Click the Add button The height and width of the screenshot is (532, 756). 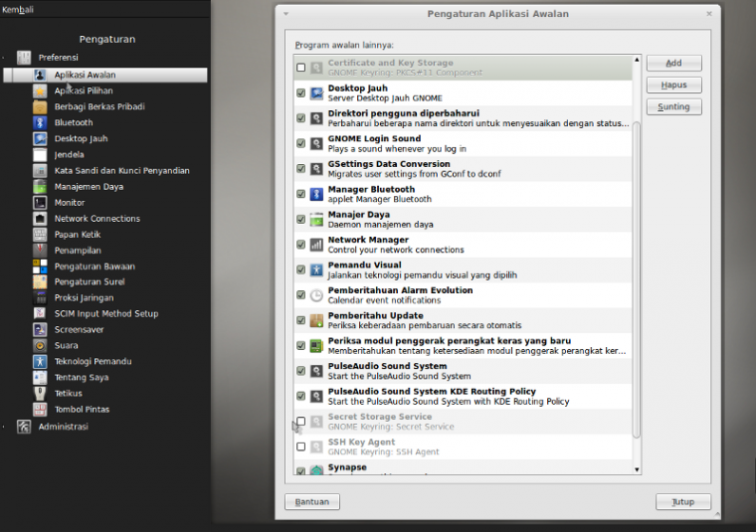click(673, 63)
